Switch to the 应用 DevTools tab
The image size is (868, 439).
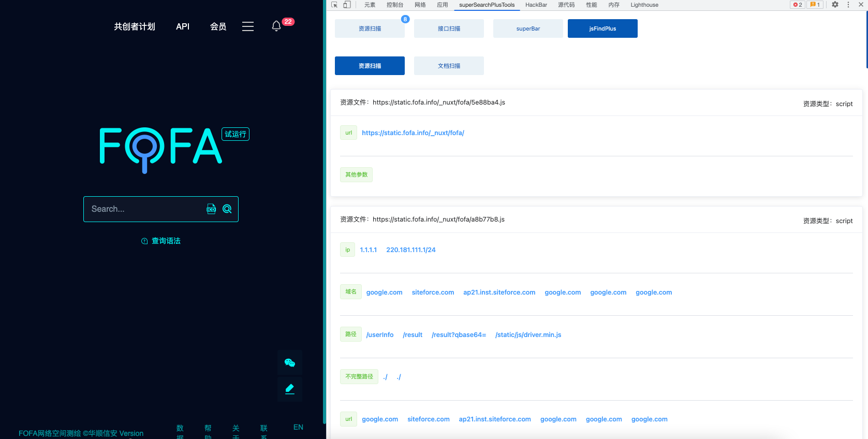pyautogui.click(x=443, y=5)
